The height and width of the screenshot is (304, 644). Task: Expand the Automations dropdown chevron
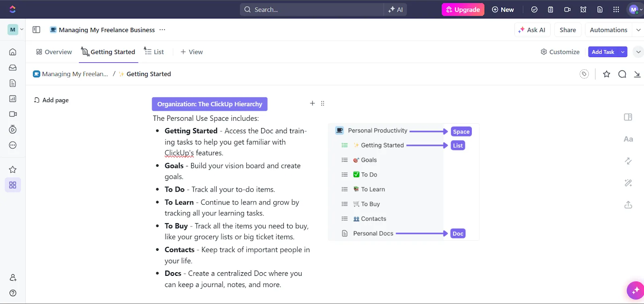coord(638,30)
